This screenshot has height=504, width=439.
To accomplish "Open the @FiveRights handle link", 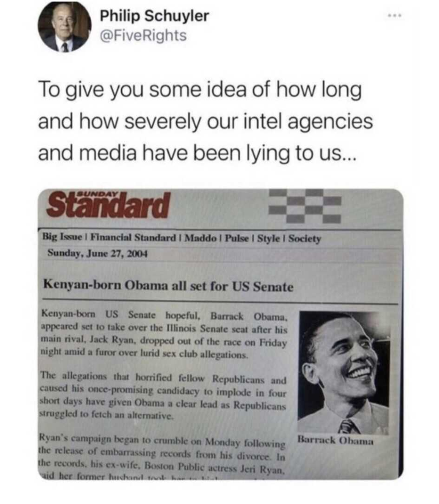I will click(x=143, y=35).
